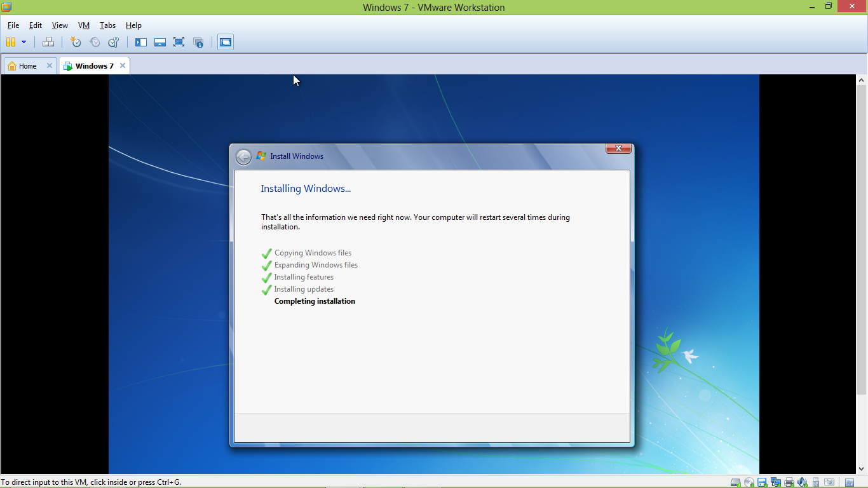
Task: Click the hard disk status icon
Action: [736, 482]
